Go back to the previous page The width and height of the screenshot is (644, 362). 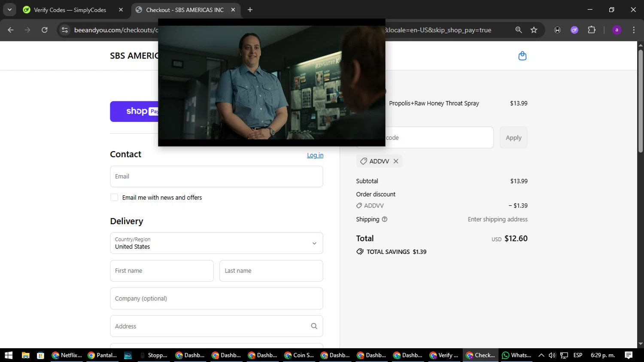(11, 30)
